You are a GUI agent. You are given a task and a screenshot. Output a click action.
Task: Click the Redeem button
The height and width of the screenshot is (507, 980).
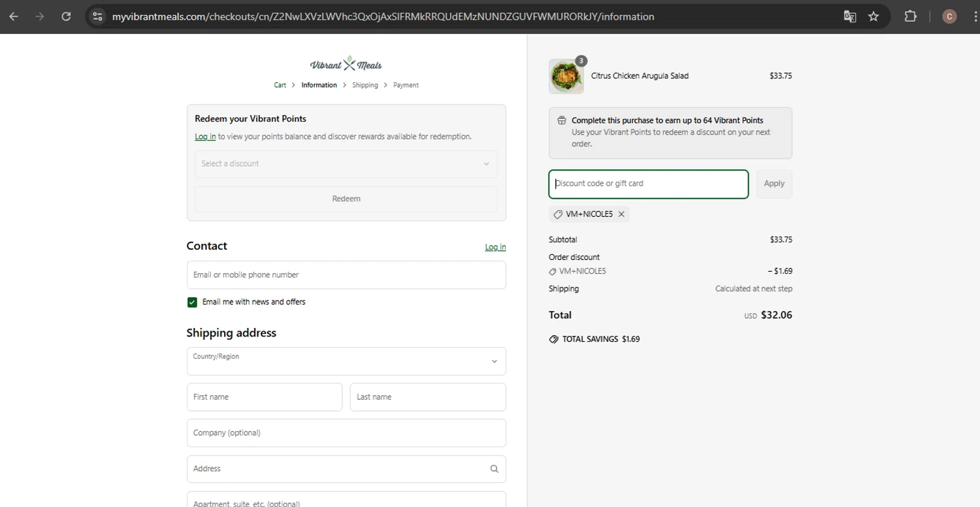[x=346, y=199]
